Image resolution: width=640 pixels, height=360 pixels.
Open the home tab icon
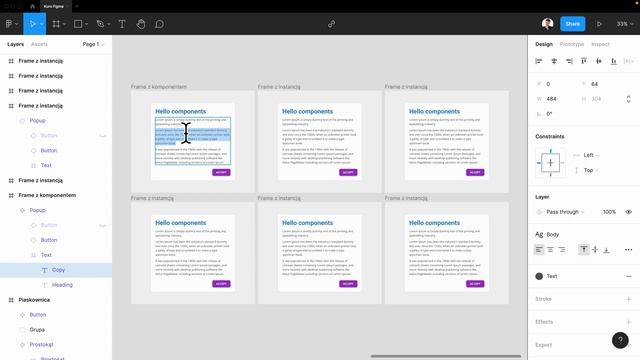tap(32, 6)
